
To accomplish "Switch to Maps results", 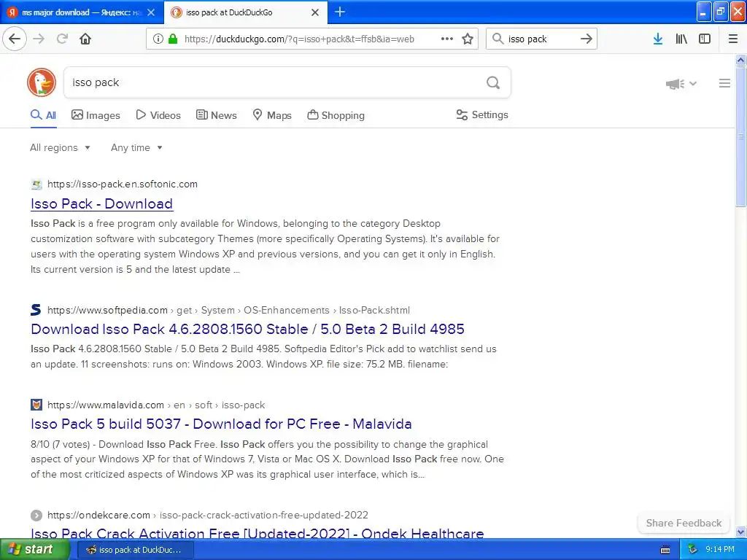I will 272,115.
